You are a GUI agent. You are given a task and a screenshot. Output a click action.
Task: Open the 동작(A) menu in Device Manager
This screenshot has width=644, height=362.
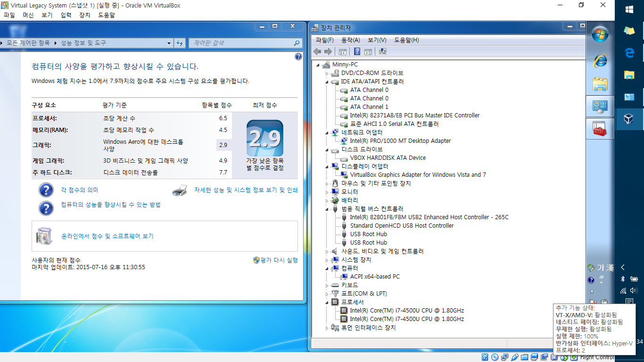point(350,40)
